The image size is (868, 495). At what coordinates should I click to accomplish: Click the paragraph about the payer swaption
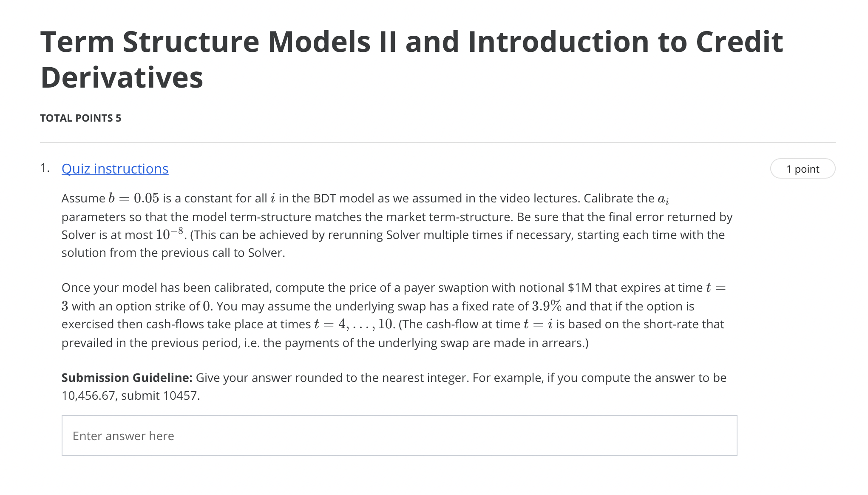coord(383,315)
